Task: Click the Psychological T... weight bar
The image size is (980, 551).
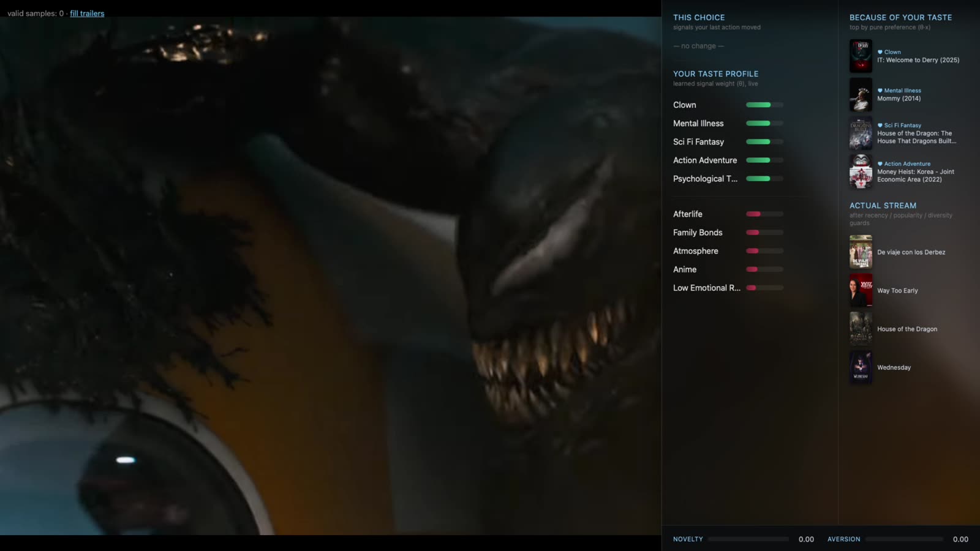Action: tap(764, 179)
